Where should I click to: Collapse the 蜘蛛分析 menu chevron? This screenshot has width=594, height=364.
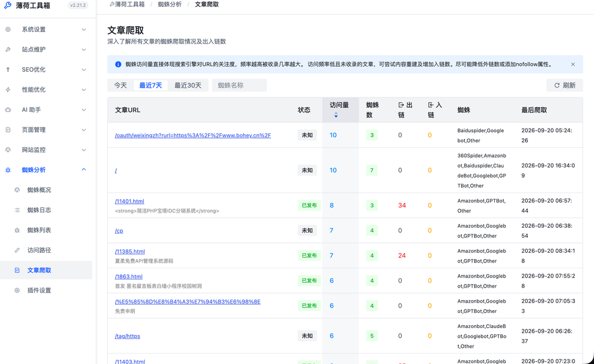point(84,169)
